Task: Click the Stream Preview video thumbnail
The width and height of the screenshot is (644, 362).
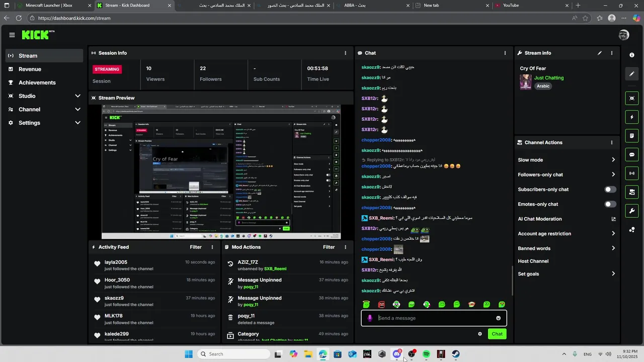Action: 221,172
